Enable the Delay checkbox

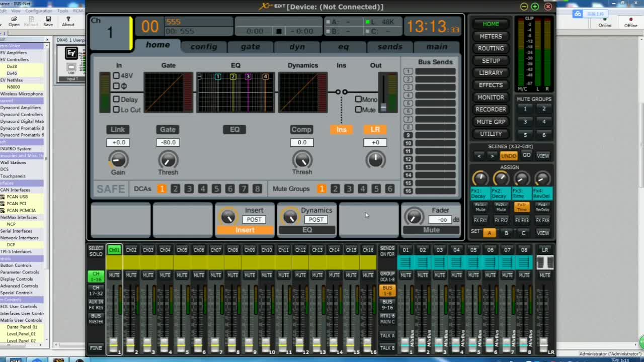coord(116,99)
